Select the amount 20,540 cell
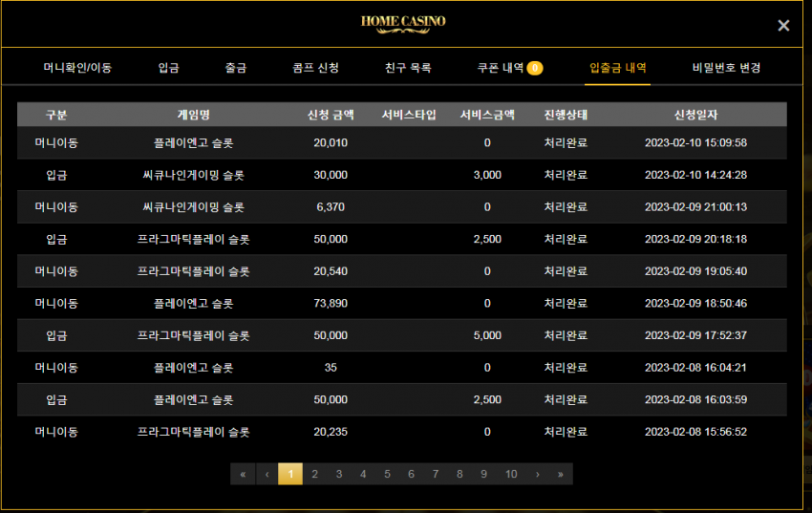812x513 pixels. coord(331,271)
